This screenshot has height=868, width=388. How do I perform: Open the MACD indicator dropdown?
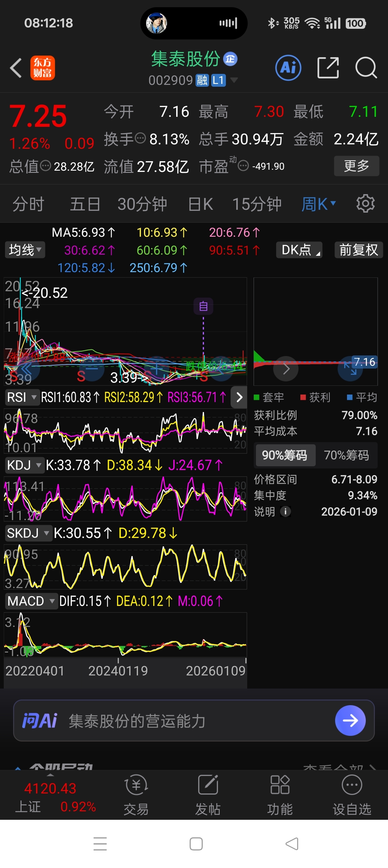[31, 601]
